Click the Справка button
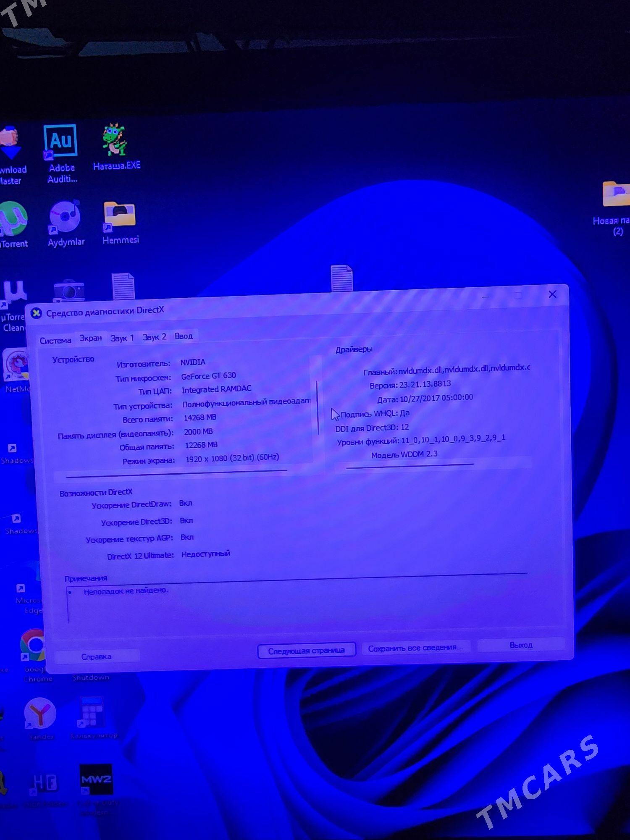 97,656
